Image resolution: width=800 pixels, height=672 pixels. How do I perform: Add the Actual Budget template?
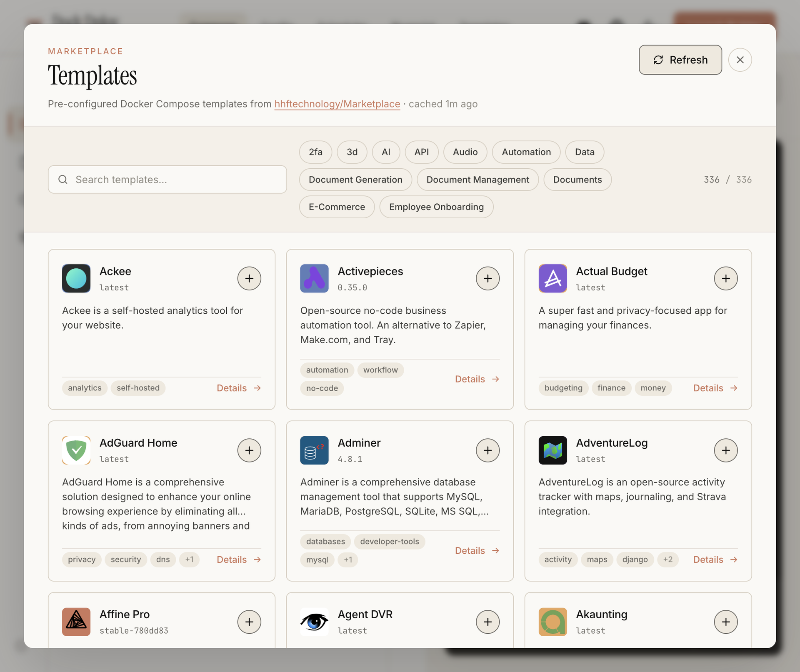tap(726, 278)
